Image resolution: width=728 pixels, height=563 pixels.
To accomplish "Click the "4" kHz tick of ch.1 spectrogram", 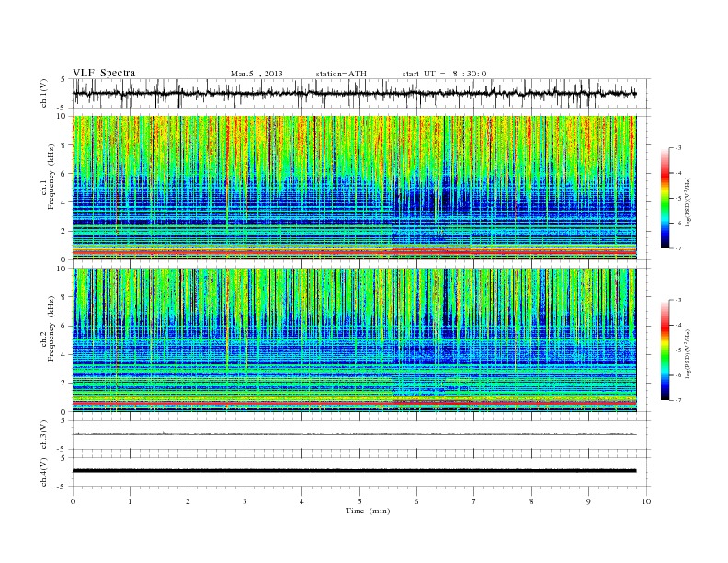I will tap(64, 202).
